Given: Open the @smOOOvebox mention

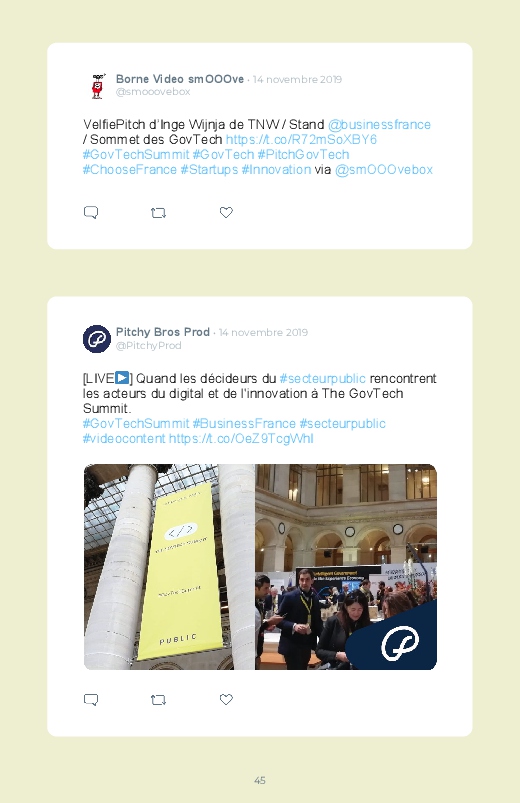Looking at the screenshot, I should [x=384, y=170].
